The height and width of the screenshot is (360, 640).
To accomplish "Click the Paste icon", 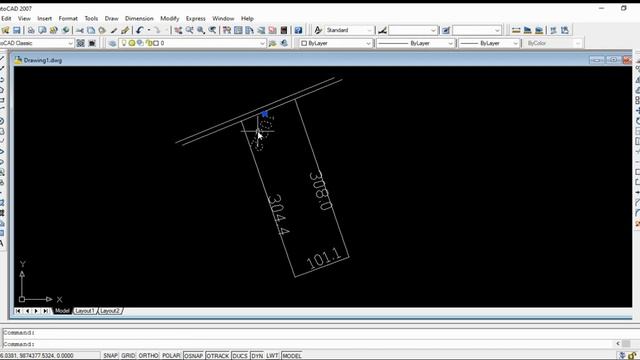I will point(102,30).
